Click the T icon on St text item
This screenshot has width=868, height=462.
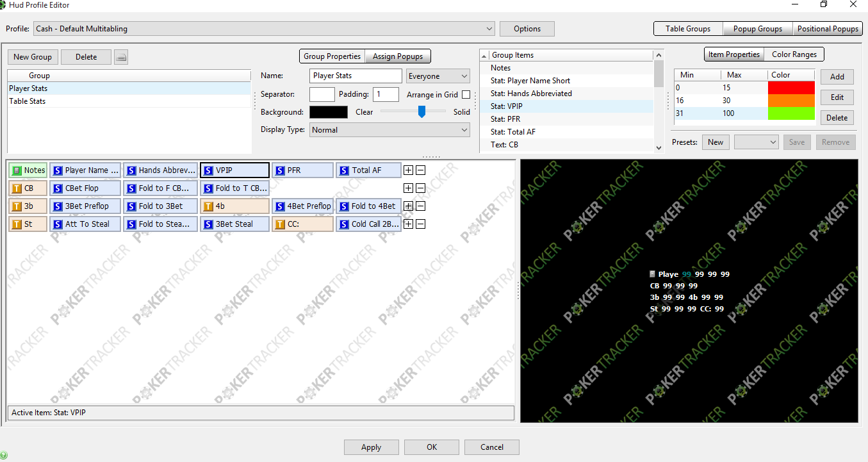[17, 224]
